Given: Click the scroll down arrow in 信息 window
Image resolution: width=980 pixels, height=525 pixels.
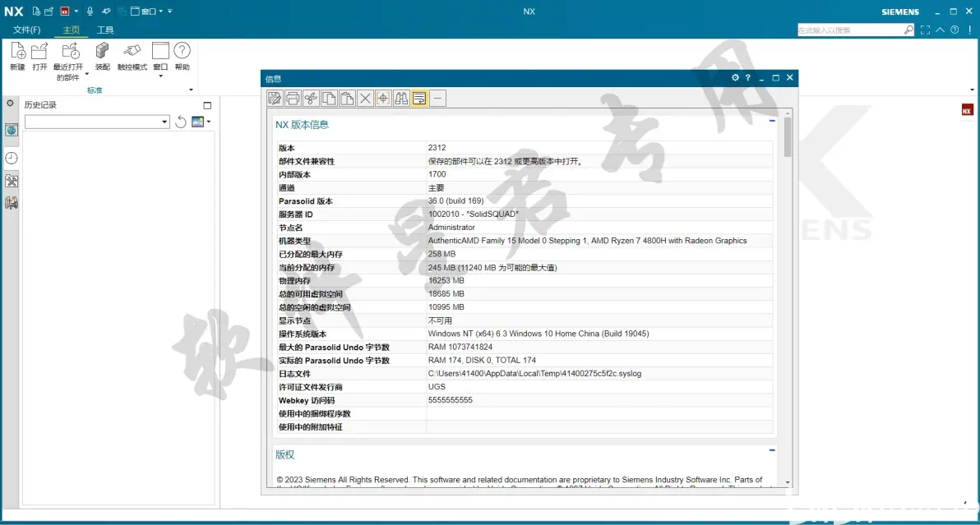Looking at the screenshot, I should coord(788,482).
